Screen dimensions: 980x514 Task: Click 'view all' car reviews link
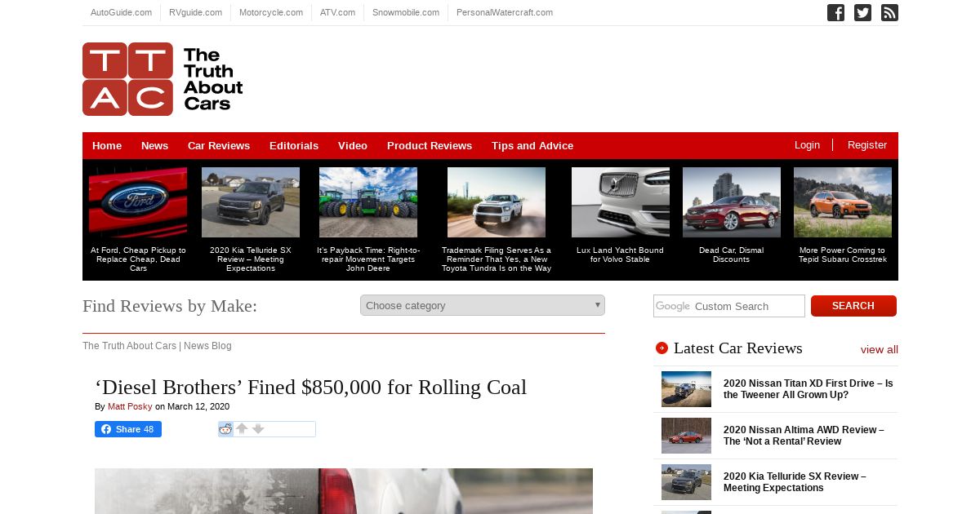(x=880, y=349)
